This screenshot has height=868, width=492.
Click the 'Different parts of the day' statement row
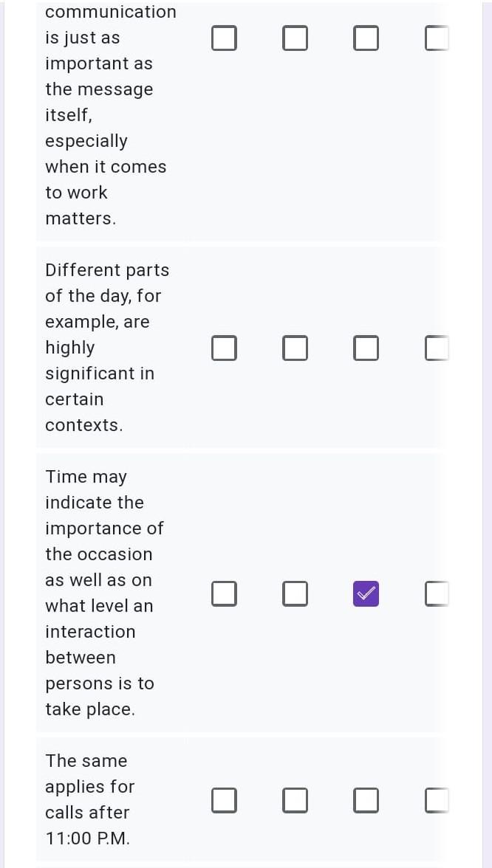pyautogui.click(x=107, y=347)
